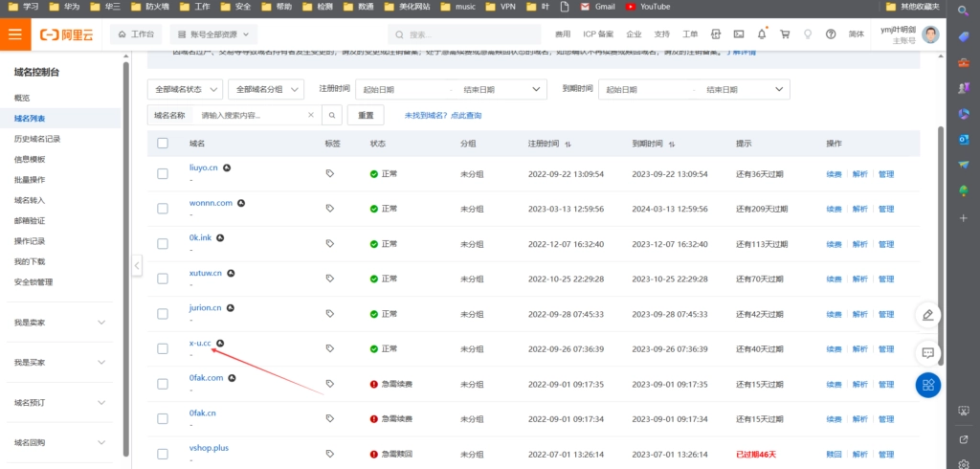This screenshot has height=469, width=980.
Task: Open the x-u.cc domain link
Action: pos(200,344)
